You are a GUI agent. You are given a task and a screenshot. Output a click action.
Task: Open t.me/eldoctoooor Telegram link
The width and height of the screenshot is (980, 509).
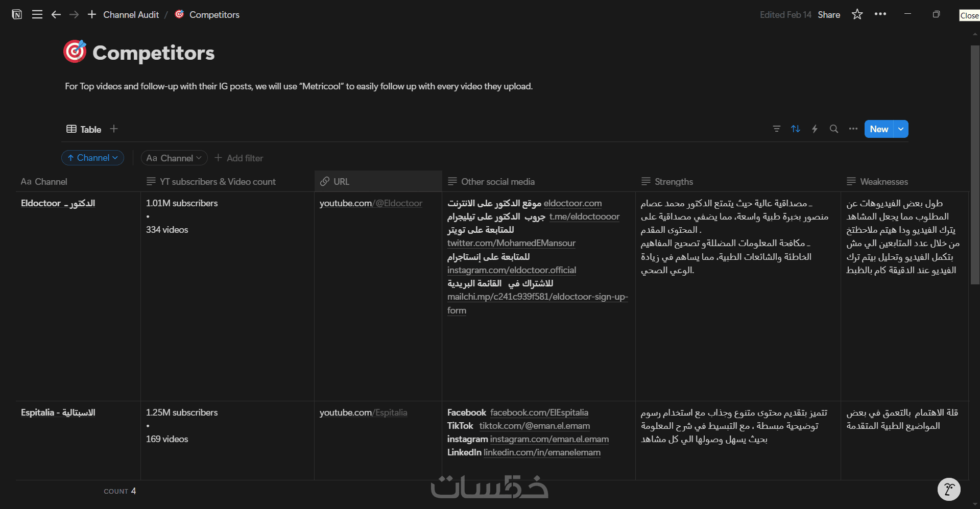(x=584, y=216)
